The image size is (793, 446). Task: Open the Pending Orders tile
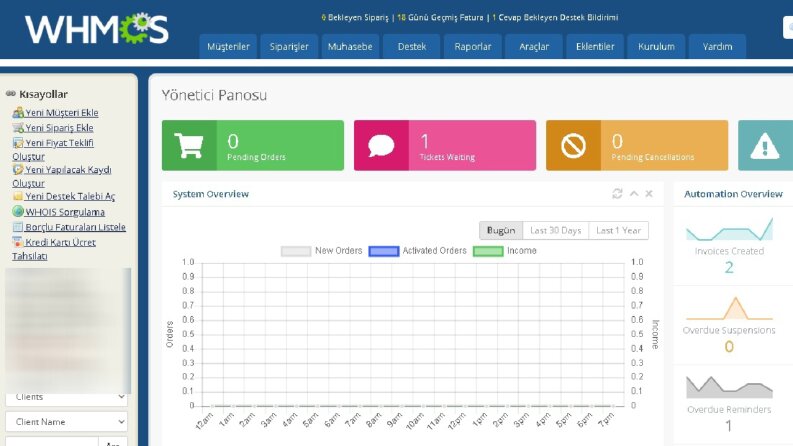pyautogui.click(x=253, y=145)
